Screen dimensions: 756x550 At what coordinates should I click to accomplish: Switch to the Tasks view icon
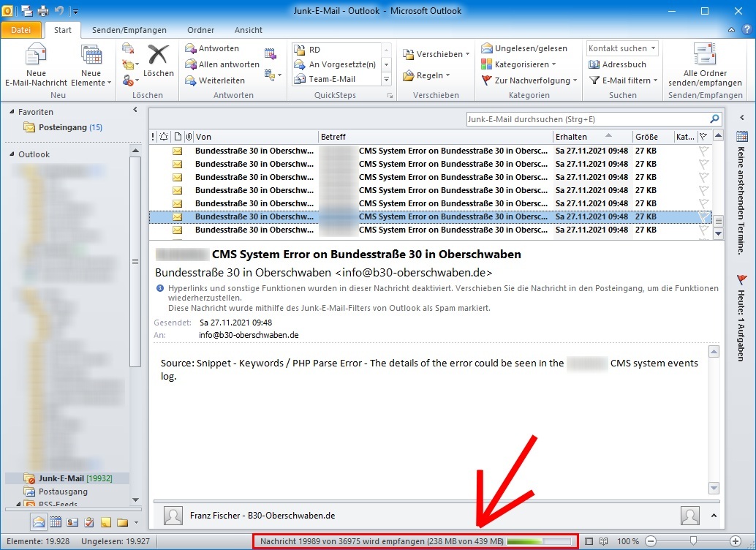point(89,522)
